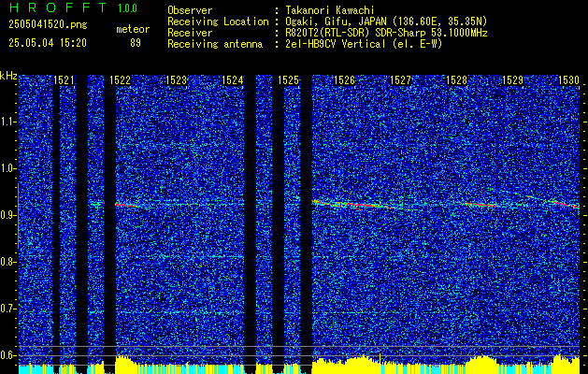Click the 1527 time marker

point(400,80)
